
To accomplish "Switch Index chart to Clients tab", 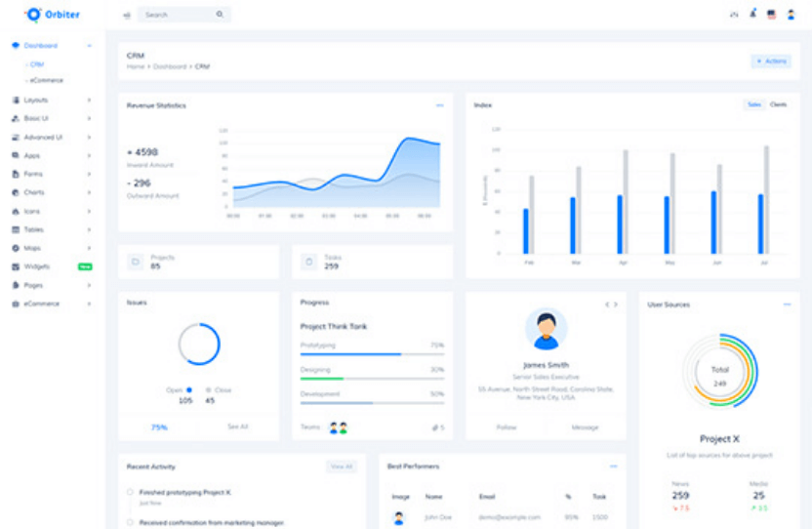I will [x=779, y=104].
